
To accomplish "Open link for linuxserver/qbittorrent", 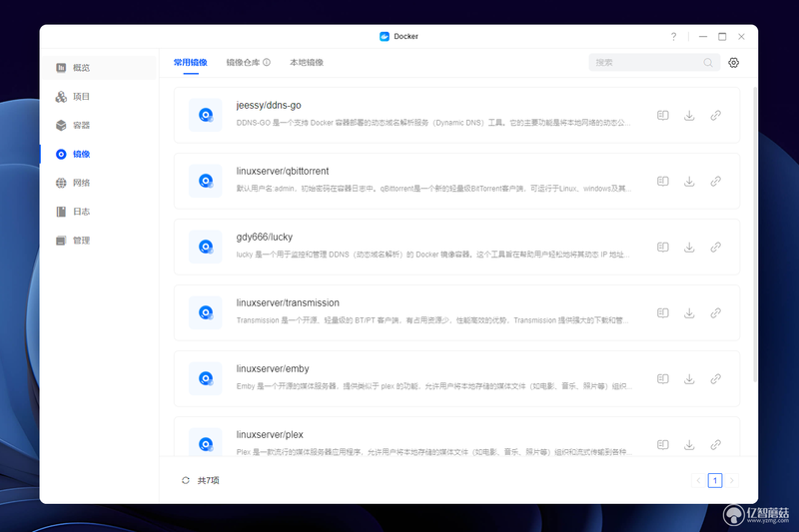I will (715, 181).
